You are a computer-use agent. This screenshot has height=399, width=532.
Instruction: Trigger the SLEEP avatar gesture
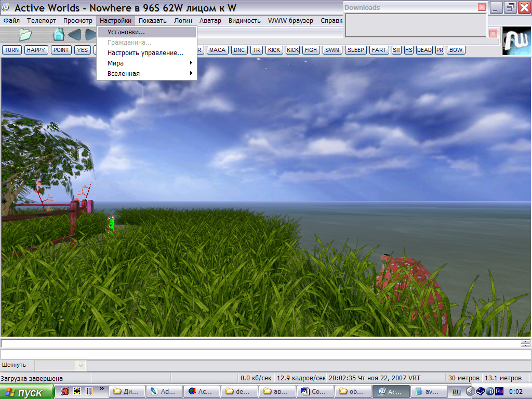(355, 50)
